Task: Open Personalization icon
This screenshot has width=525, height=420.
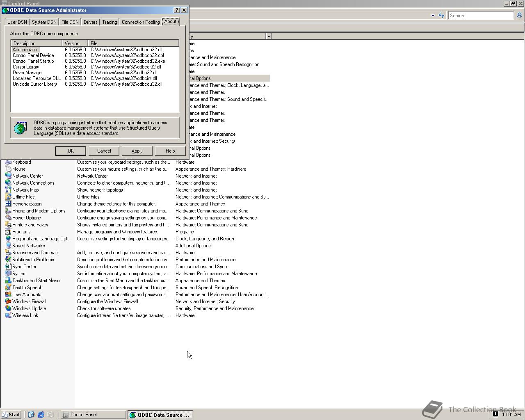Action: pyautogui.click(x=8, y=204)
